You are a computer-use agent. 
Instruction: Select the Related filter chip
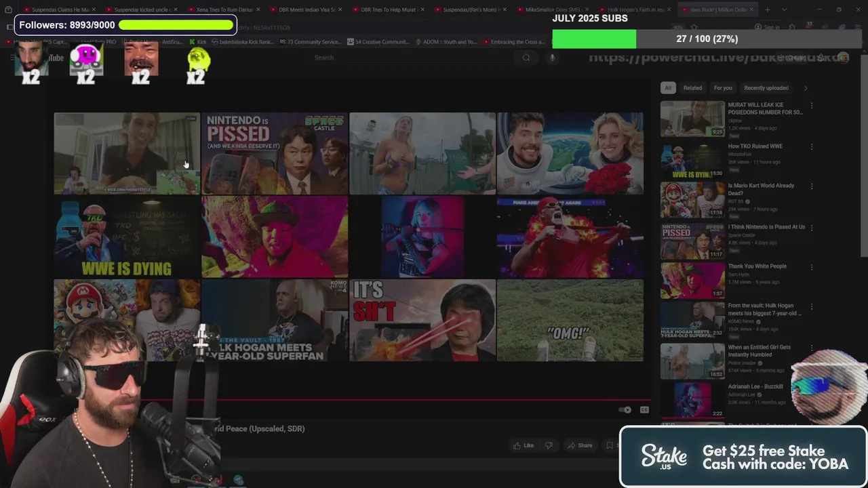[x=692, y=88]
